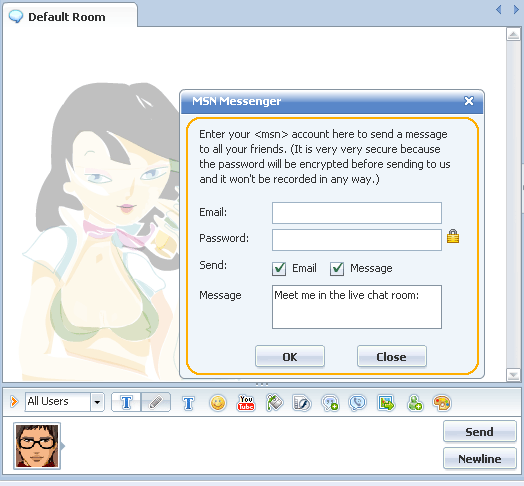The width and height of the screenshot is (524, 486).
Task: Click the right tab navigation arrow
Action: click(x=516, y=9)
